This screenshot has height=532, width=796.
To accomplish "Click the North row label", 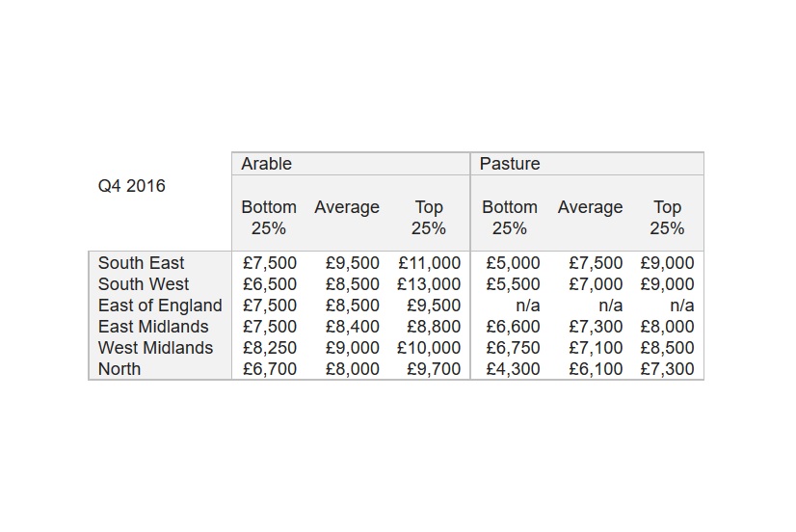I will tap(119, 369).
